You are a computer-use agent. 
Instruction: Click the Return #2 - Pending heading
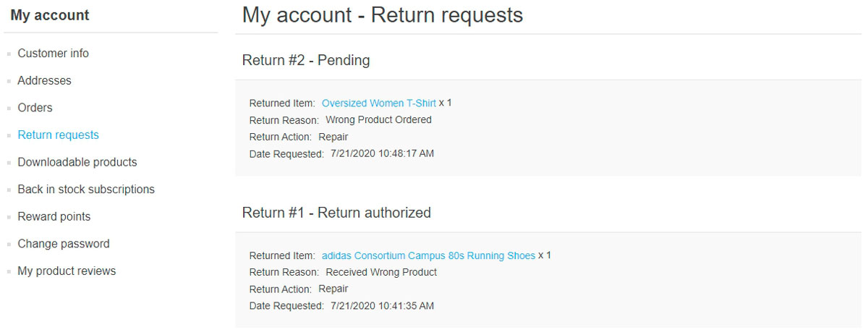(306, 60)
